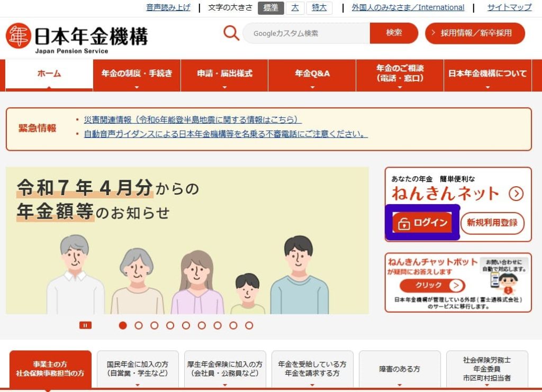Click the chatbot クリック arrow button
This screenshot has height=392, width=542.
[x=432, y=285]
